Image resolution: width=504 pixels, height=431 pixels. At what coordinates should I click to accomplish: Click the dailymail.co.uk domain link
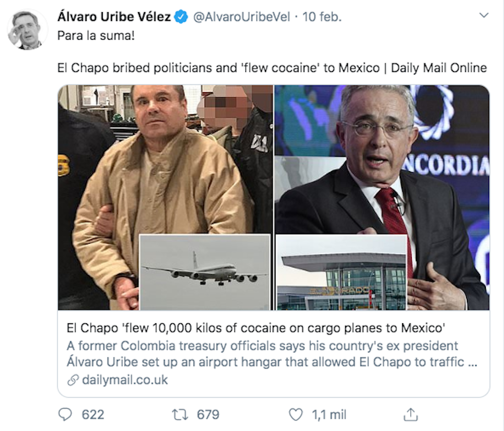(124, 380)
